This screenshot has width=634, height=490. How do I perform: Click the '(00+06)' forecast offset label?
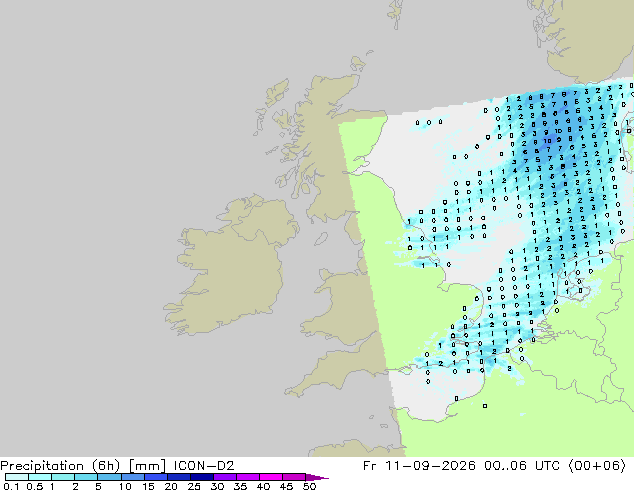pyautogui.click(x=597, y=466)
